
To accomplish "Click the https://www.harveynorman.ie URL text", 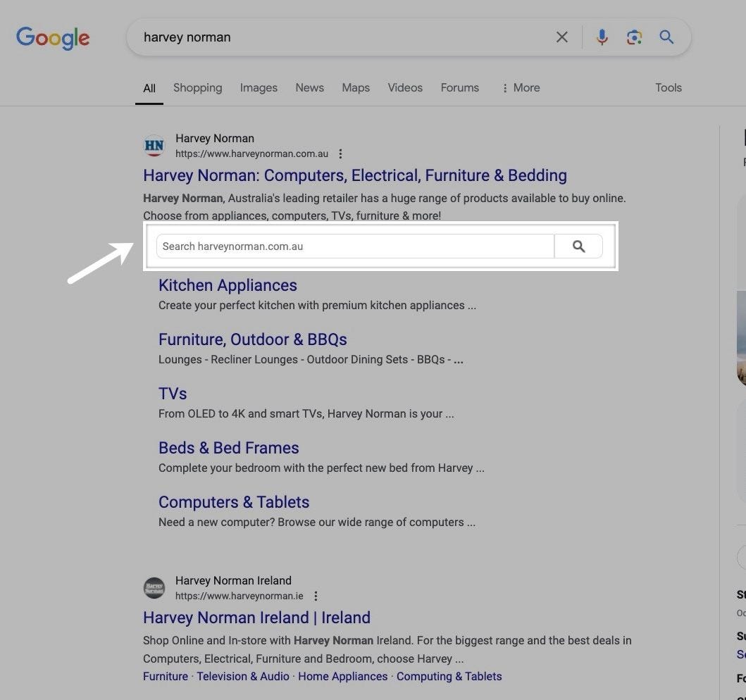I will click(239, 596).
